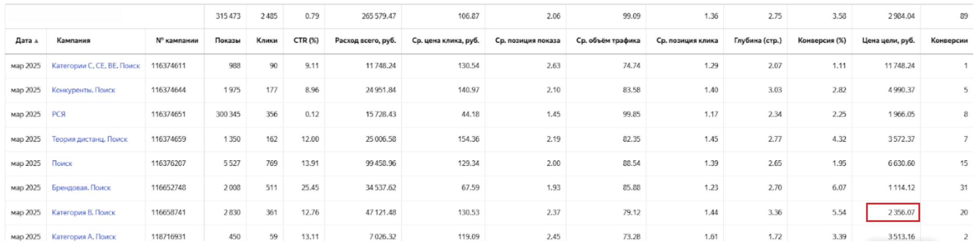Click the Конверсия (%) column header

822,40
